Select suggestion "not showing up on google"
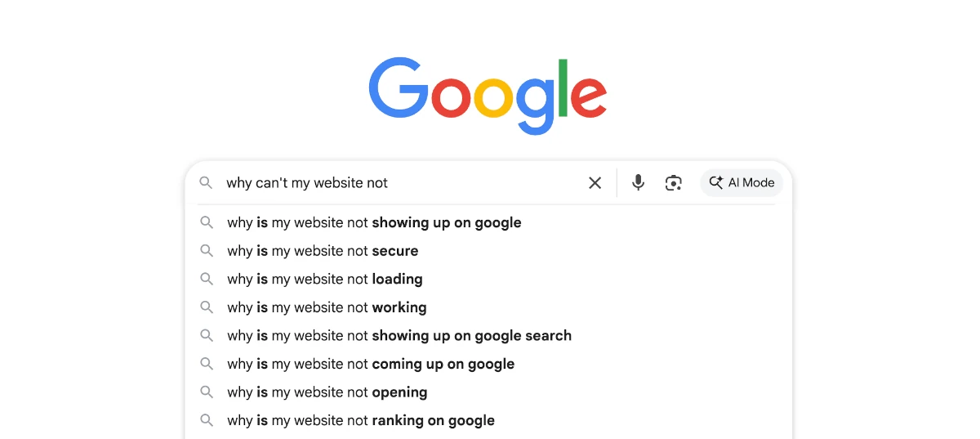This screenshot has width=980, height=439. (374, 222)
